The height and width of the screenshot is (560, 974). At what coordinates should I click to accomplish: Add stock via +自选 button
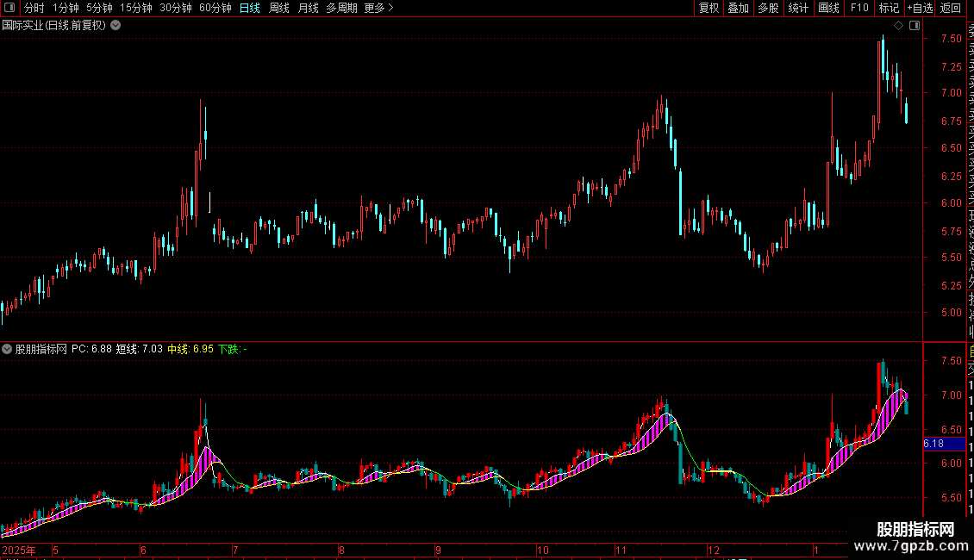tap(920, 8)
